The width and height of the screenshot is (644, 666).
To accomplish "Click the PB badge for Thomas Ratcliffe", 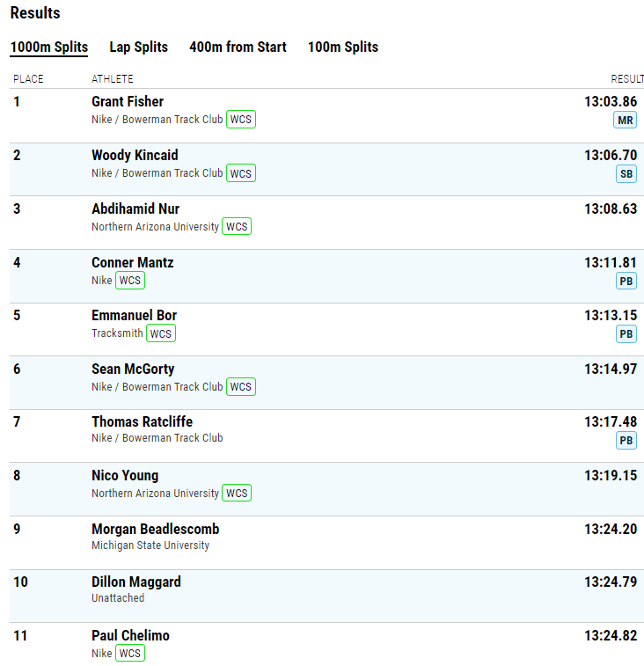I will (626, 441).
